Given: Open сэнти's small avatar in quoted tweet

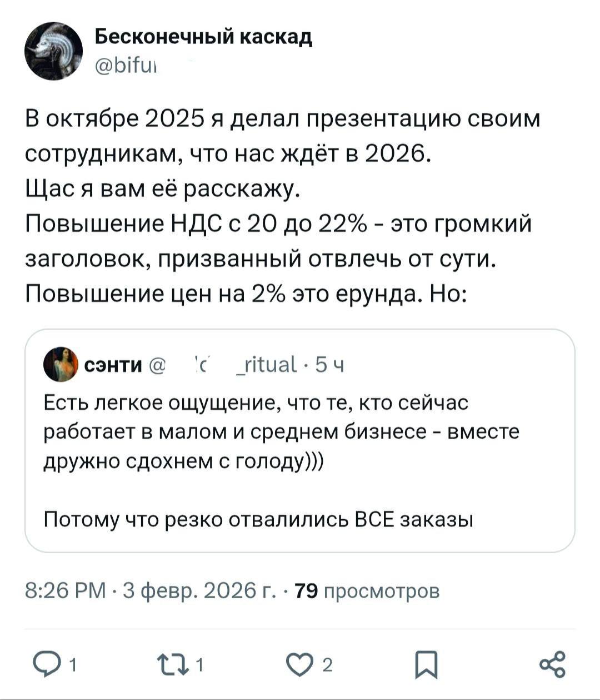Looking at the screenshot, I should (x=61, y=365).
